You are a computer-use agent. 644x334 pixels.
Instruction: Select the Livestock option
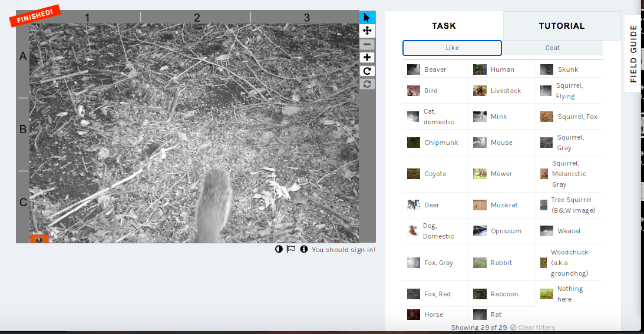pyautogui.click(x=502, y=91)
